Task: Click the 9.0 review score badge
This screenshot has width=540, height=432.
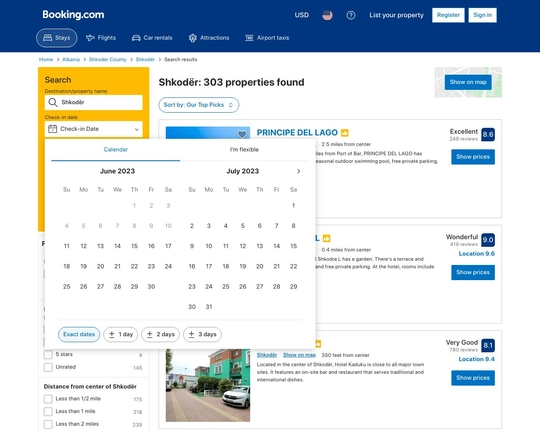Action: [x=488, y=240]
